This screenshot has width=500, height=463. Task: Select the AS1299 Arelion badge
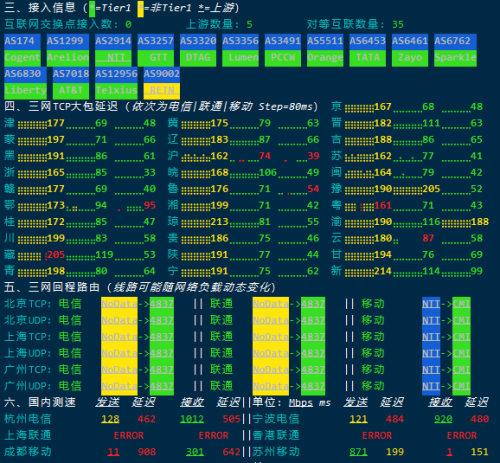pyautogui.click(x=68, y=50)
